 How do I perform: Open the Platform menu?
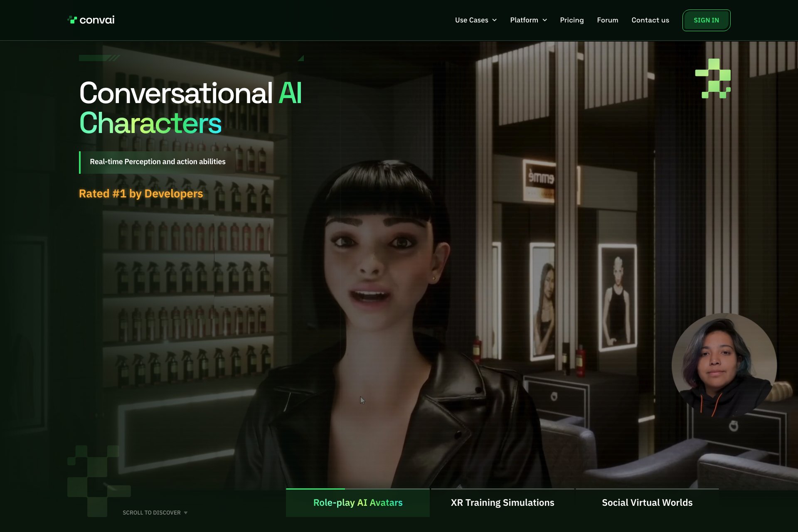[x=524, y=20]
